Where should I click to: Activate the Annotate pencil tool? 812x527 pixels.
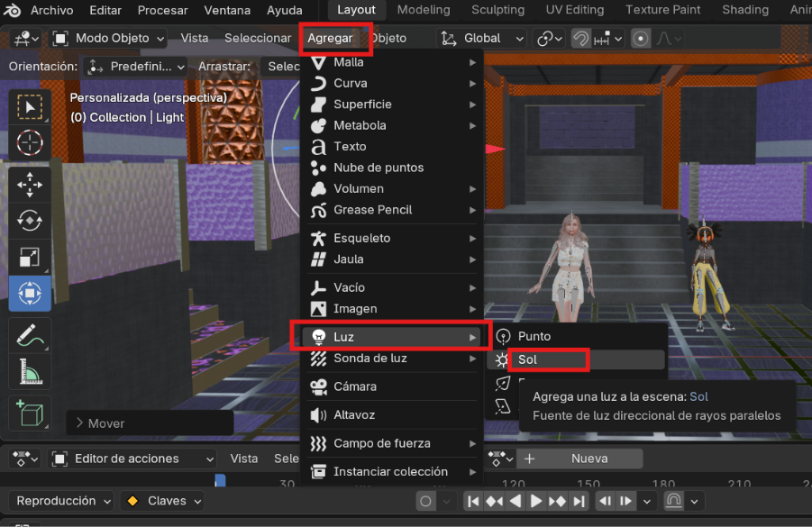click(30, 336)
